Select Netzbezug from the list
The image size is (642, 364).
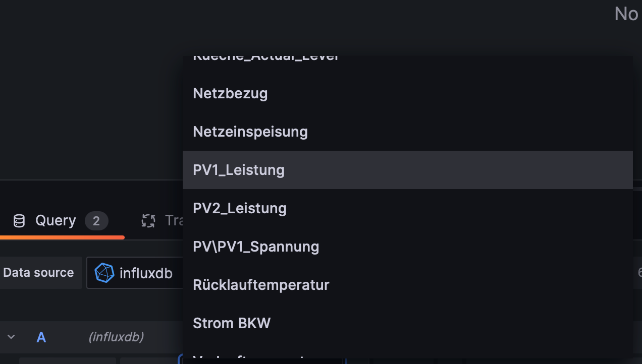coord(230,93)
